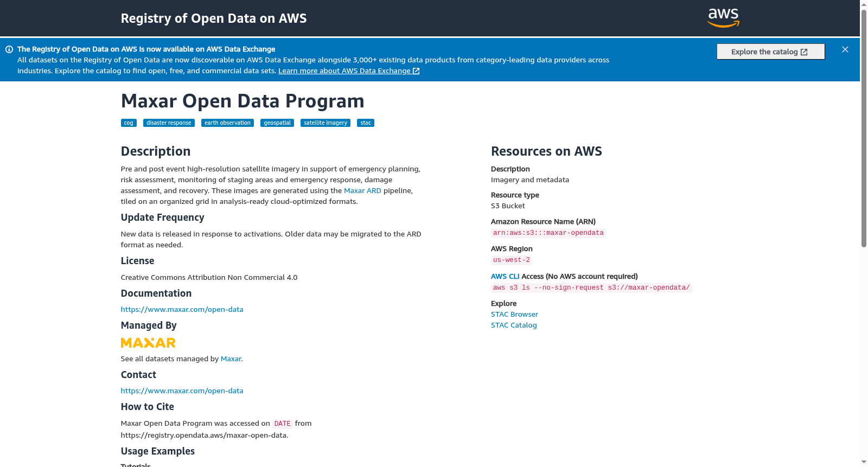The width and height of the screenshot is (868, 467).
Task: Click the aws s3 ls command text
Action: tap(591, 288)
